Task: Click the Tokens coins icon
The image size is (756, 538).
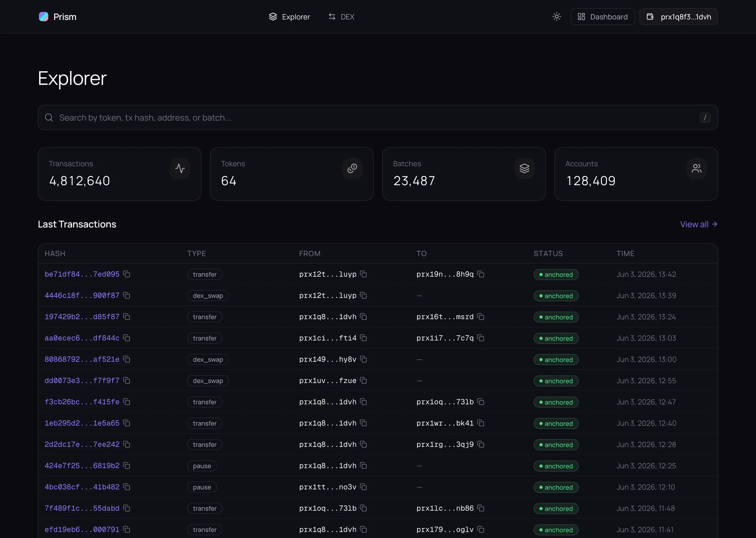Action: [x=352, y=168]
